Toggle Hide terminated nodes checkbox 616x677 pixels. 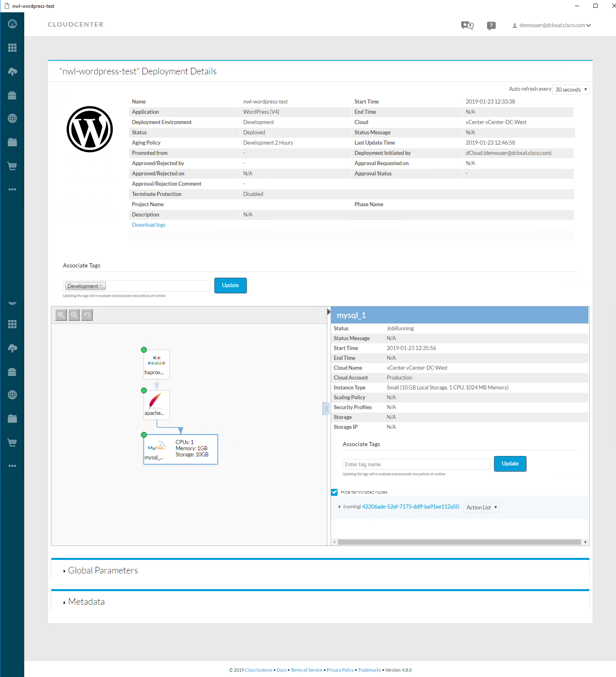pos(335,492)
